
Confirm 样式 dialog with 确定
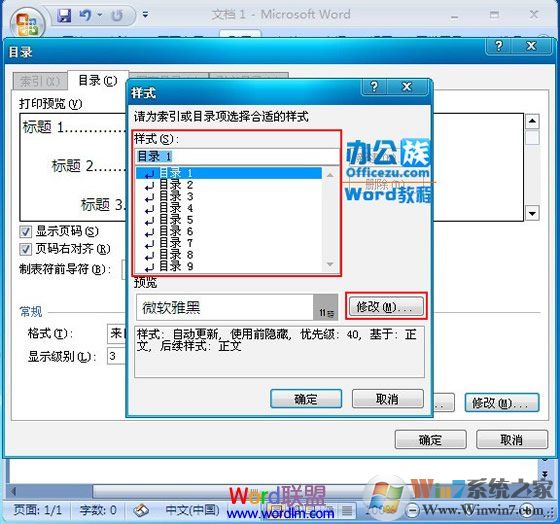tap(306, 399)
